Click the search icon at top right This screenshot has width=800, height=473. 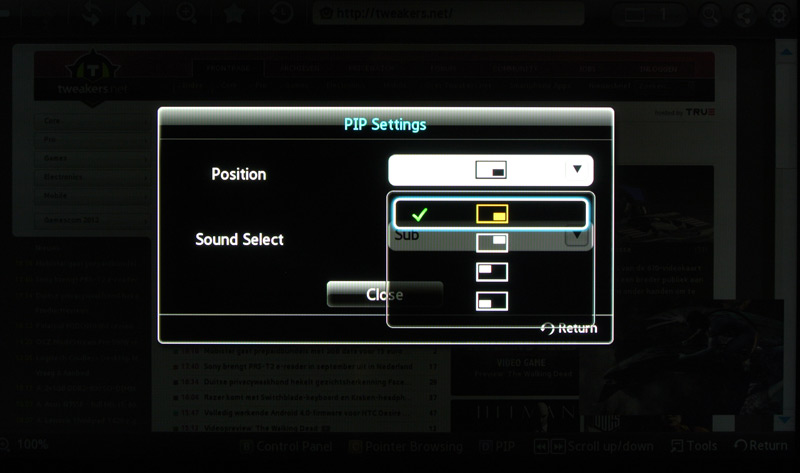click(x=710, y=14)
